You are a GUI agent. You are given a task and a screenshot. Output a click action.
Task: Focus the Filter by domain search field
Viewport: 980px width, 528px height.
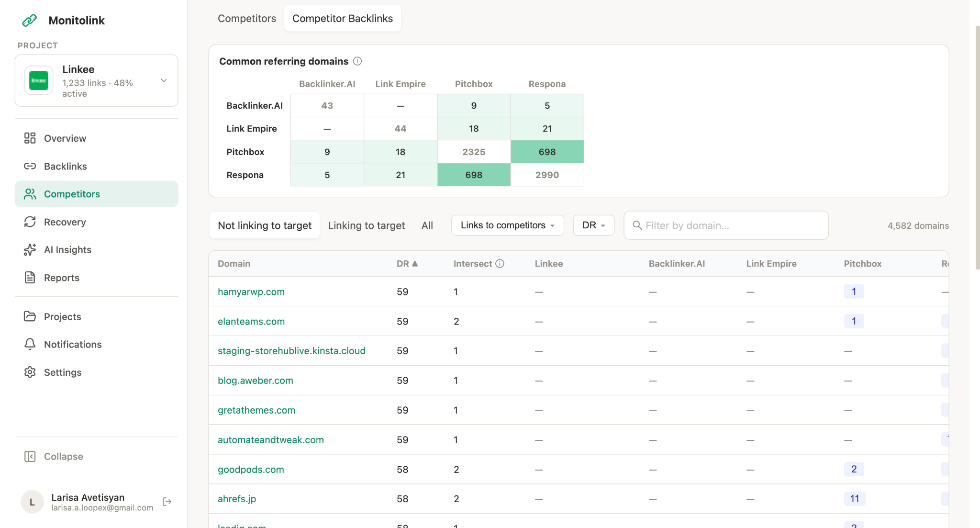726,225
